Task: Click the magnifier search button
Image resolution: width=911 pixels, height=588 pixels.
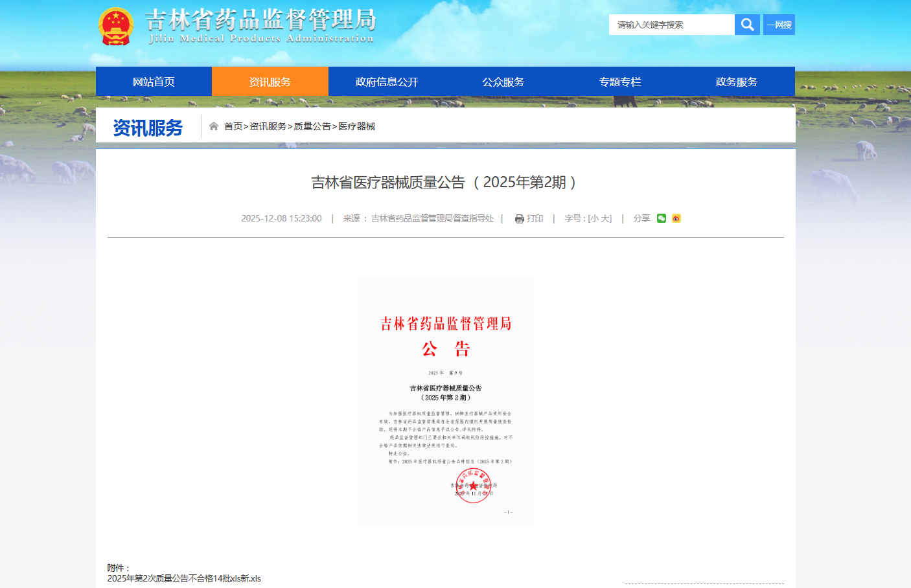Action: (x=747, y=25)
